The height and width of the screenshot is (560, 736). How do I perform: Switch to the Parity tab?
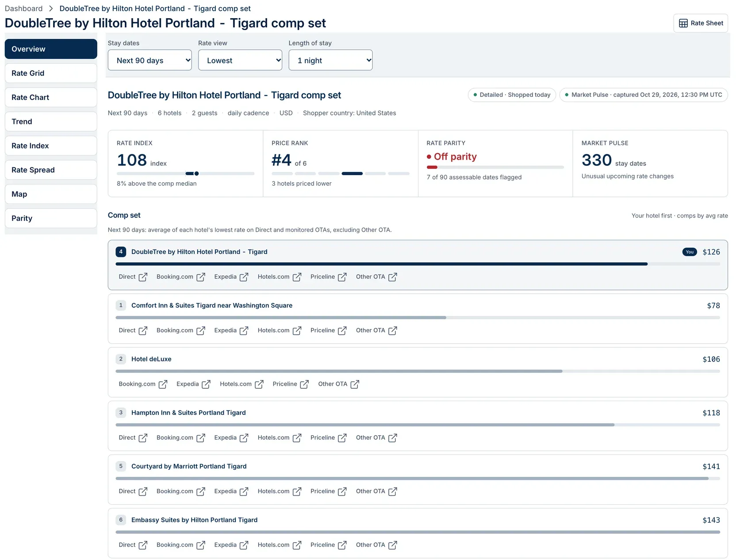(51, 218)
